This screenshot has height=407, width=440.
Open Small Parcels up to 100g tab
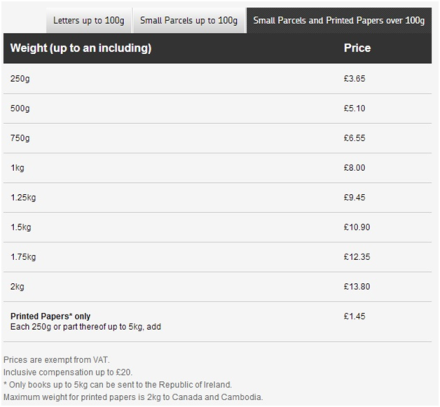pos(189,21)
